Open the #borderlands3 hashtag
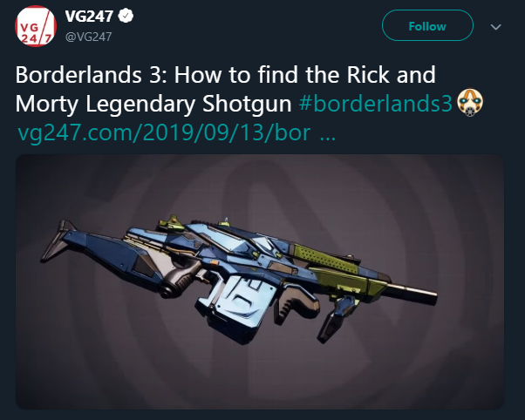Screen dimensions: 525x420 (x=375, y=104)
